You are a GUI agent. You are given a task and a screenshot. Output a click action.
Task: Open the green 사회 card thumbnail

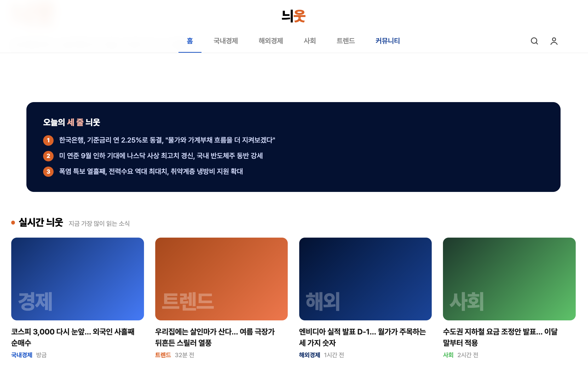coord(509,279)
